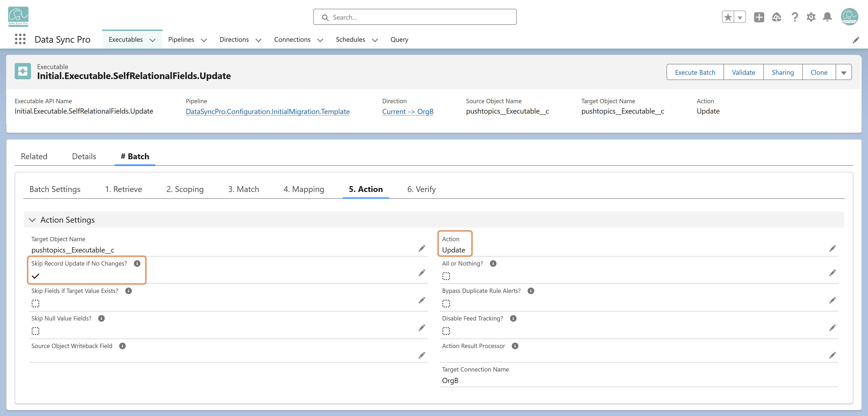The image size is (868, 416).
Task: Open the Salesforce Guidance Center icon
Action: (776, 17)
